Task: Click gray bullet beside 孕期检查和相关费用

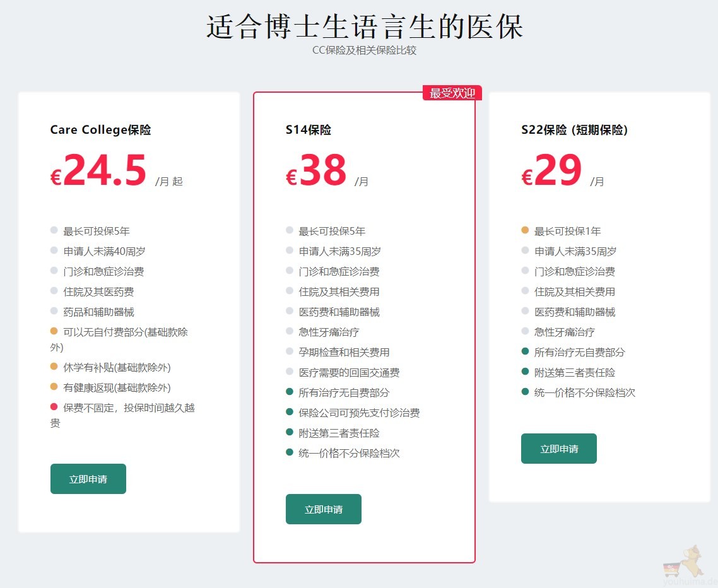Action: (290, 351)
